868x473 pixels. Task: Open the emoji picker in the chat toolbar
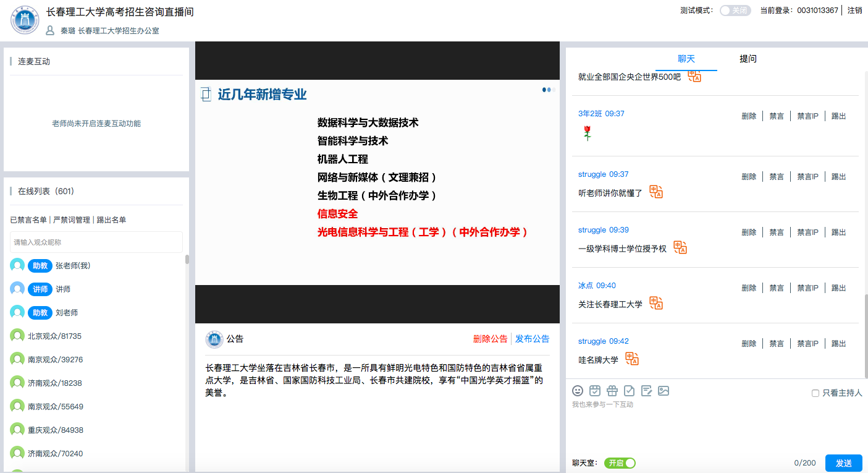[x=578, y=391]
